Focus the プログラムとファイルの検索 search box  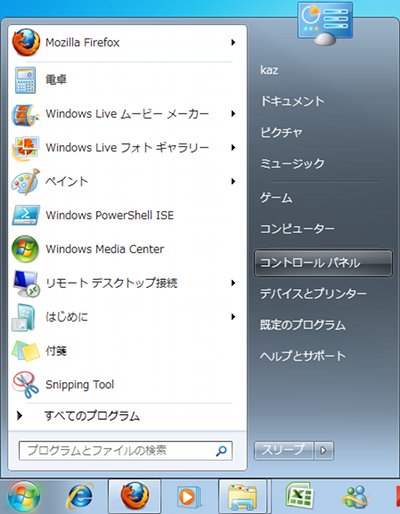pos(125,451)
